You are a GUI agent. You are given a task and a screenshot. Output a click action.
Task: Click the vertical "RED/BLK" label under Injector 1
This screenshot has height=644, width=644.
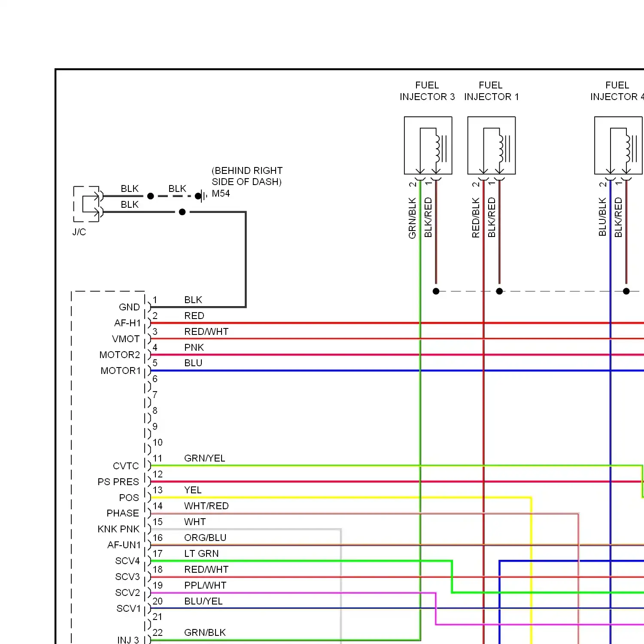click(476, 218)
